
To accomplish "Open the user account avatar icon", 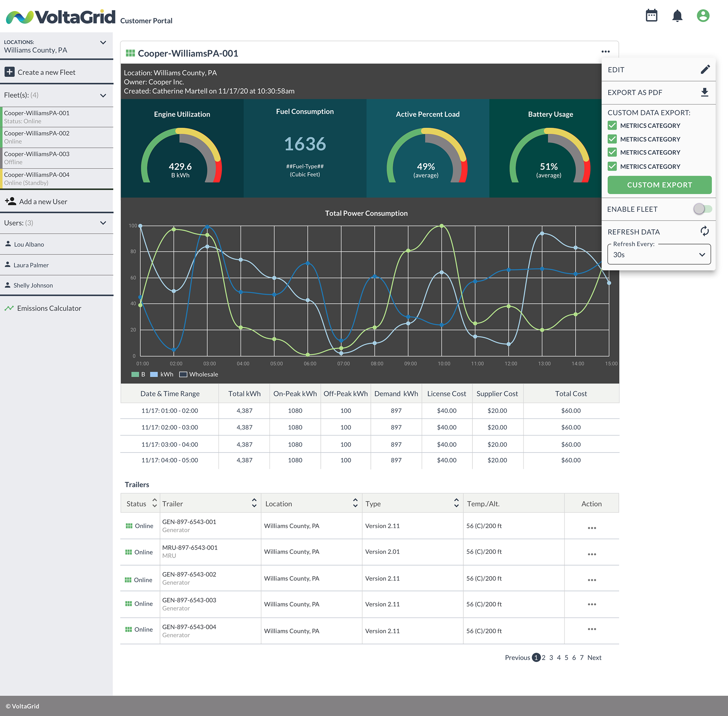I will 703,16.
